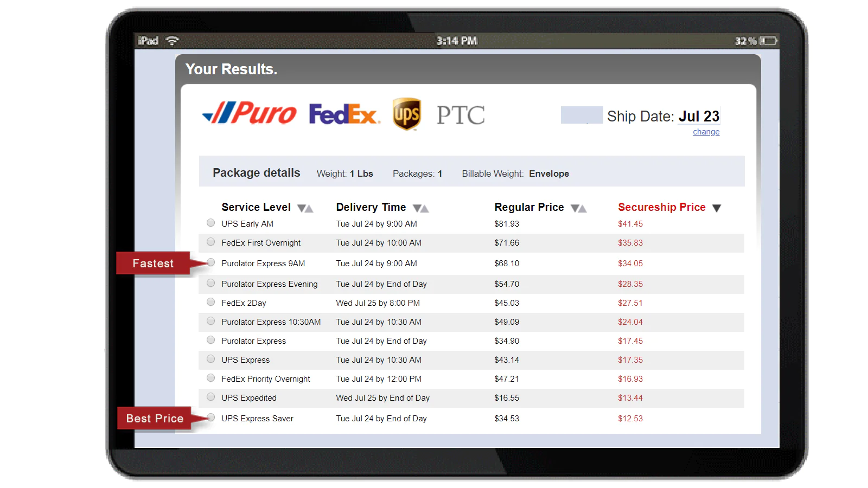Click the $34.05 Secureship price
868x488 pixels.
(x=630, y=264)
